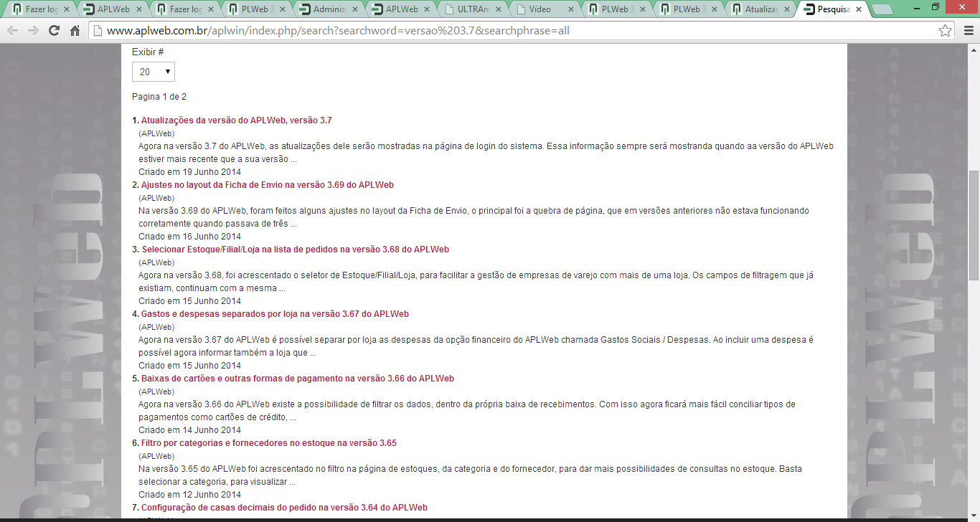Open 'Selecionar Estoque/Filial/Loja na lista de pedidos' link

(296, 250)
